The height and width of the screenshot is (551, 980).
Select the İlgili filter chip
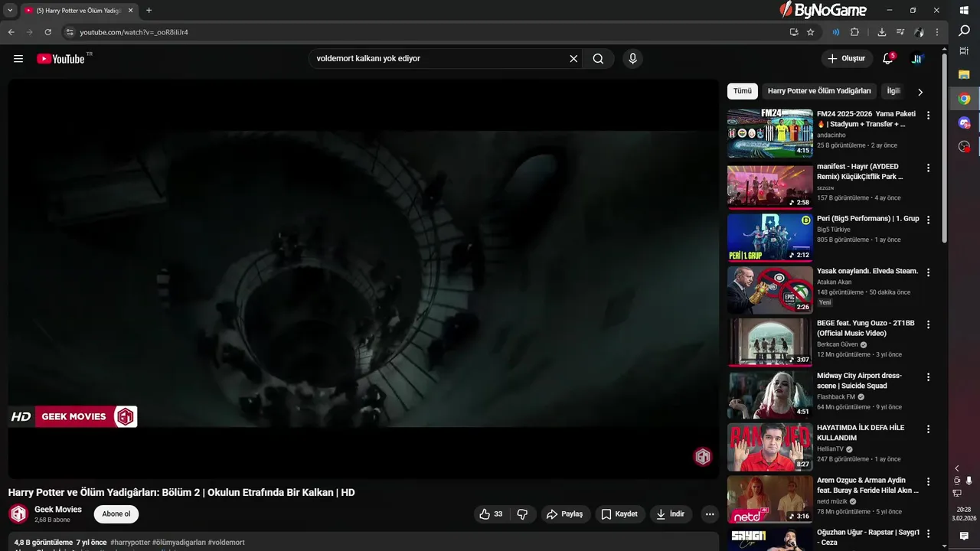[893, 91]
